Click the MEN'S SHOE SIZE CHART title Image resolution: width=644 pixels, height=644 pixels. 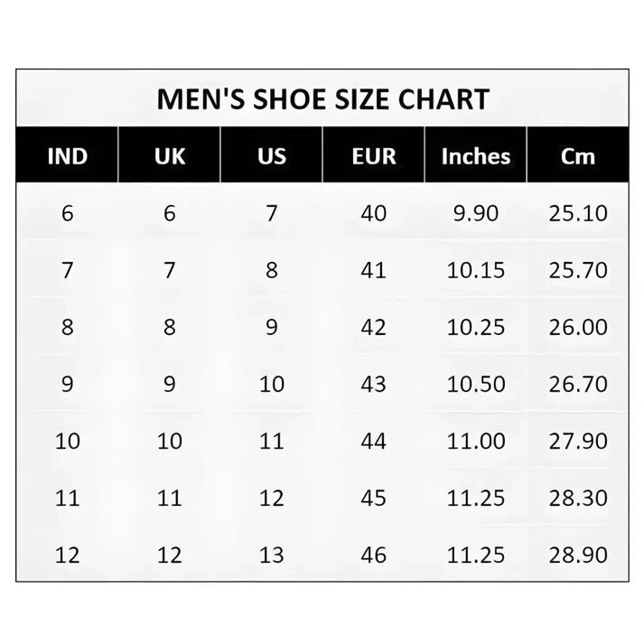pos(322,99)
